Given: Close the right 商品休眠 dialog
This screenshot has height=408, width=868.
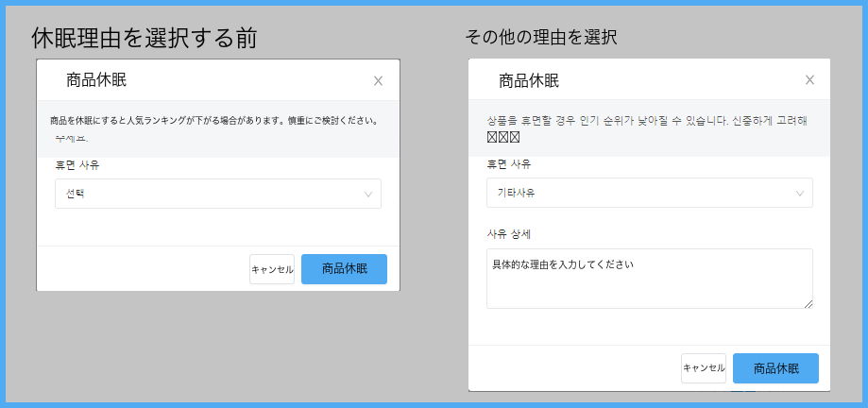Looking at the screenshot, I should pyautogui.click(x=809, y=79).
